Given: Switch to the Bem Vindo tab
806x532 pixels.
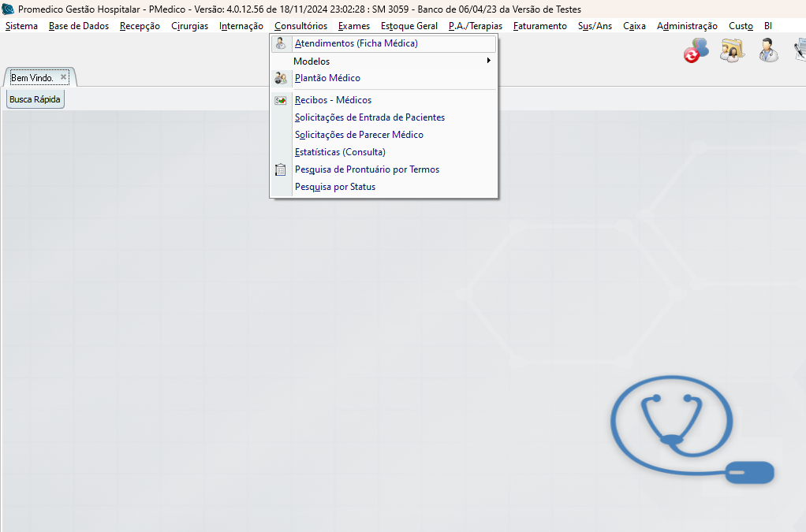Looking at the screenshot, I should [x=32, y=78].
